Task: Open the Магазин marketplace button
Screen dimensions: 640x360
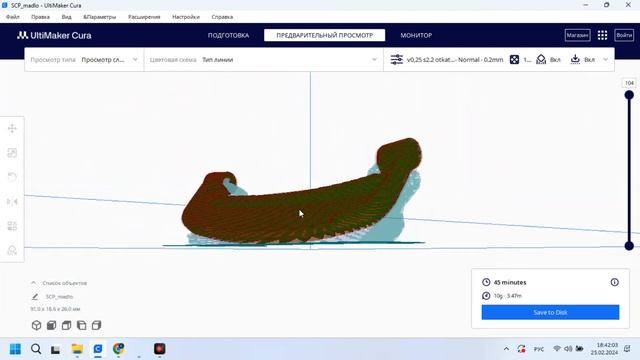Action: [577, 35]
